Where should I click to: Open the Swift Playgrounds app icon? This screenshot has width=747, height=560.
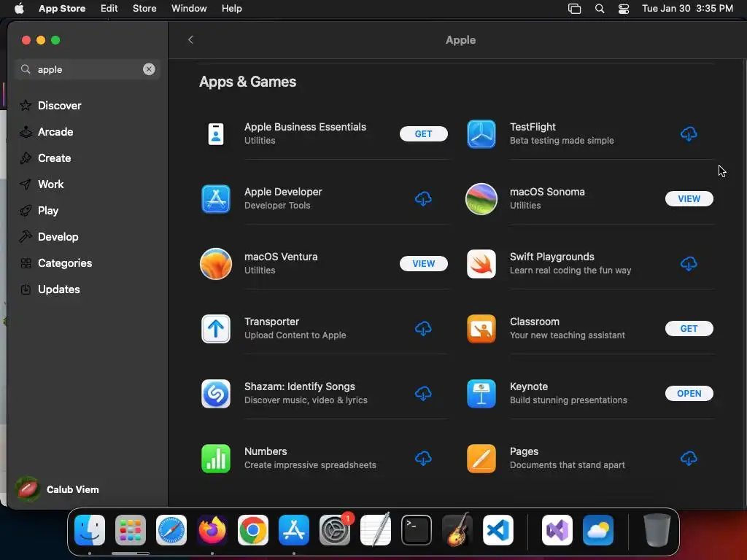click(x=481, y=263)
